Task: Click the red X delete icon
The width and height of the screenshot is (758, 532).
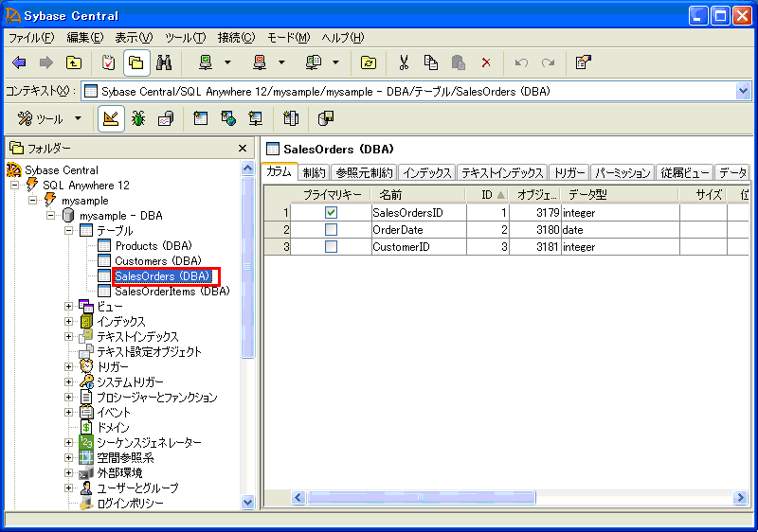Action: (486, 62)
